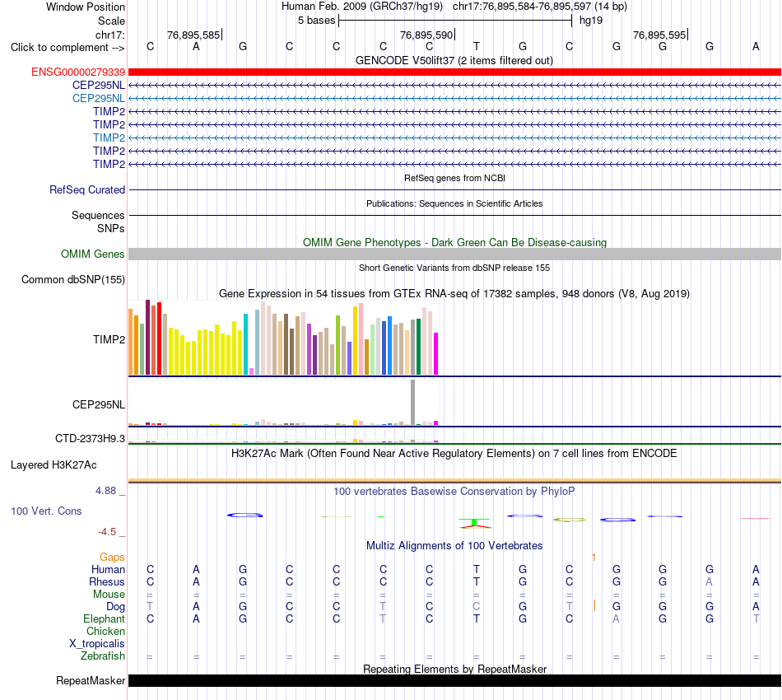Click the solid red ENSG00000279339 gene bar
The image size is (782, 700).
click(454, 72)
